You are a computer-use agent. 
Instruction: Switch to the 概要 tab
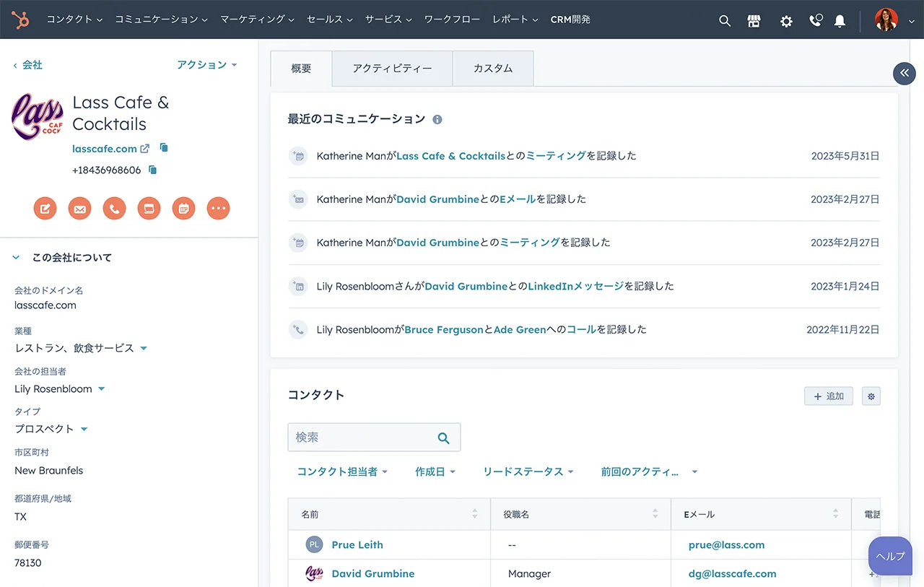tap(301, 69)
